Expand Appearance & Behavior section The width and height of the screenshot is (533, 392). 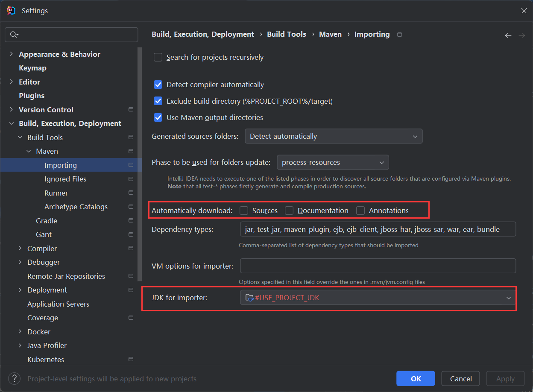pyautogui.click(x=12, y=54)
